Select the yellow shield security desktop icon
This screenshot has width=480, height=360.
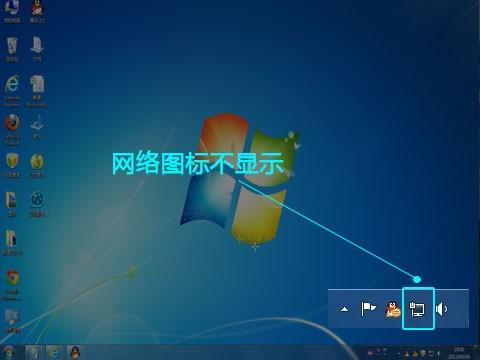click(x=12, y=165)
